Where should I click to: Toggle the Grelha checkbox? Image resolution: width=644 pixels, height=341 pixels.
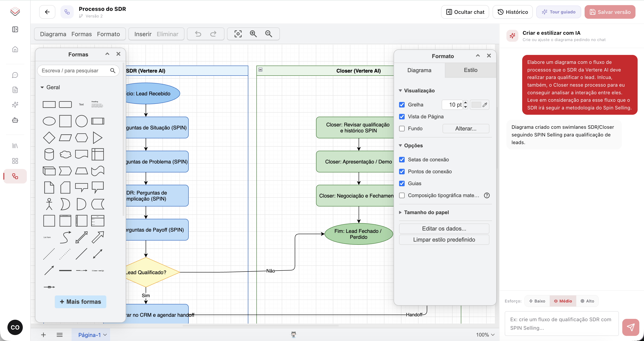pyautogui.click(x=402, y=105)
